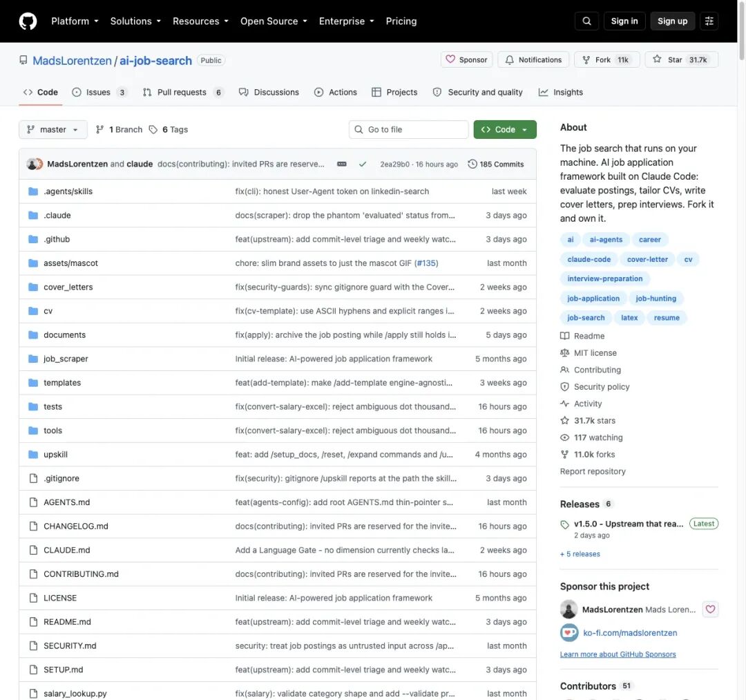Open the Insights tab
Viewport: 746px width, 700px height.
click(560, 93)
